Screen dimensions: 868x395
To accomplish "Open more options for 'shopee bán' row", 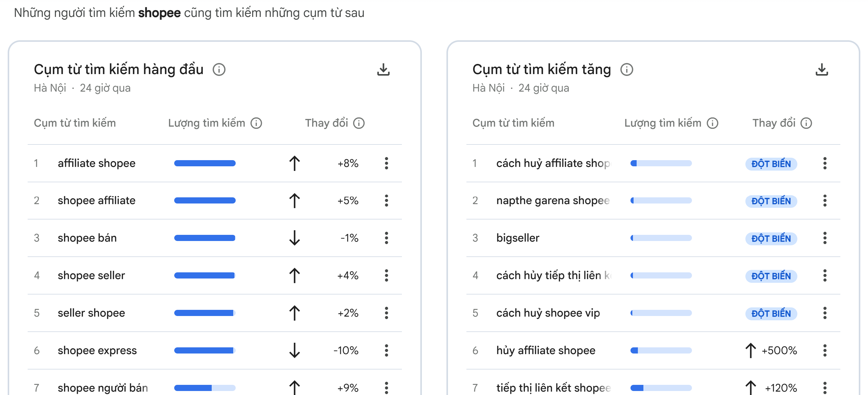I will point(387,238).
